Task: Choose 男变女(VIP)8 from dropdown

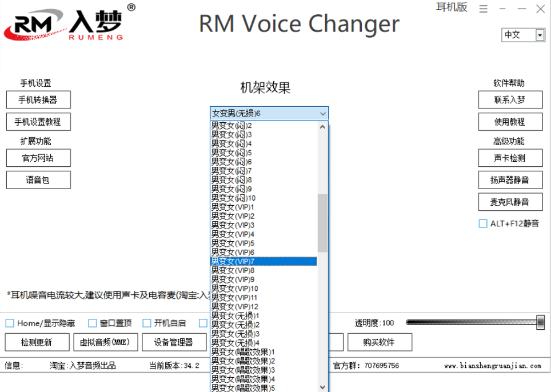Action: click(264, 271)
